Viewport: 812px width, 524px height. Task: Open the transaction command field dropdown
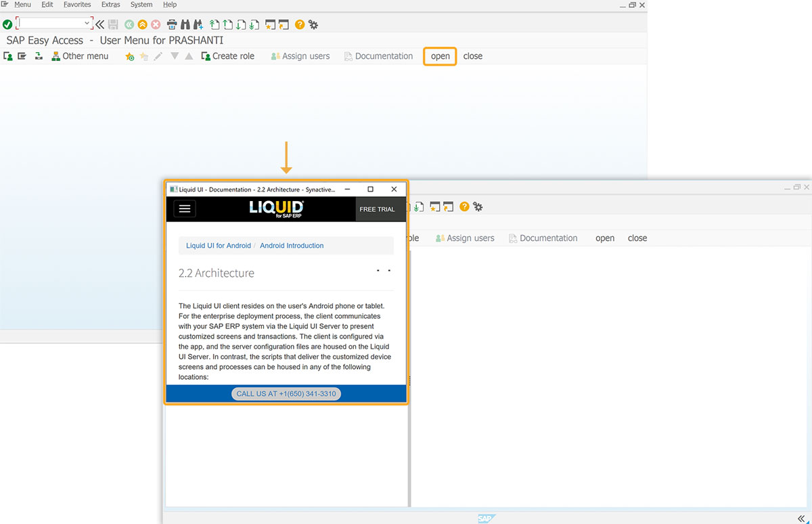pyautogui.click(x=87, y=24)
